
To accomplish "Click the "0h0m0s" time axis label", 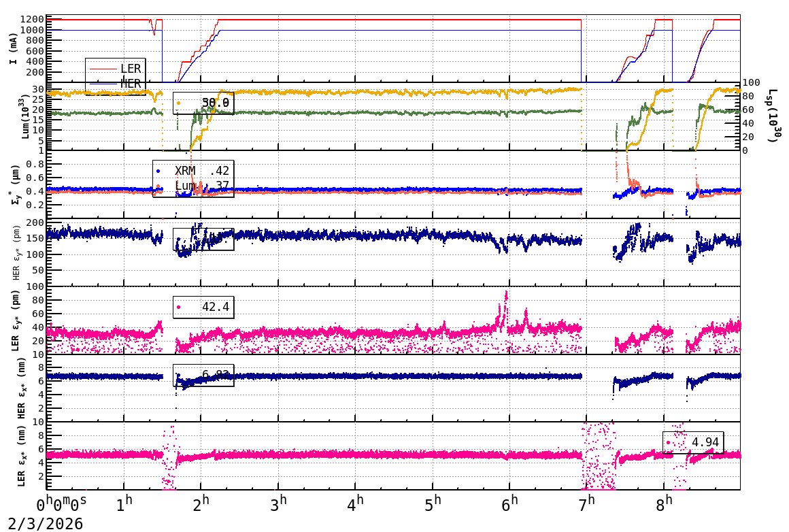I will click(x=61, y=504).
